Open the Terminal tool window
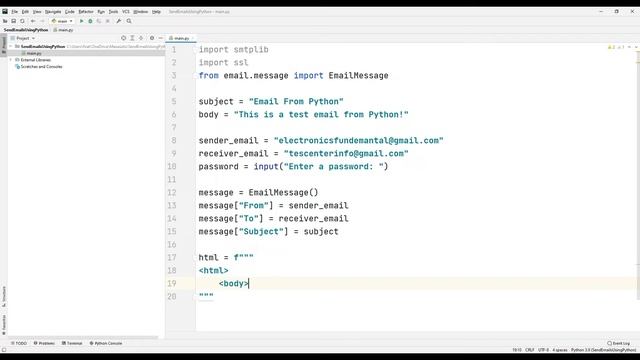 click(72, 343)
